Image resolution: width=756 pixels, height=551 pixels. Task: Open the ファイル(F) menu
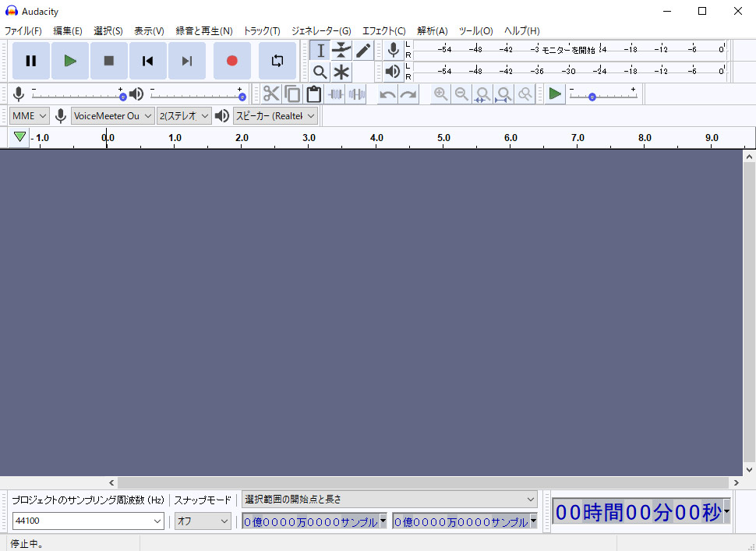(x=23, y=31)
